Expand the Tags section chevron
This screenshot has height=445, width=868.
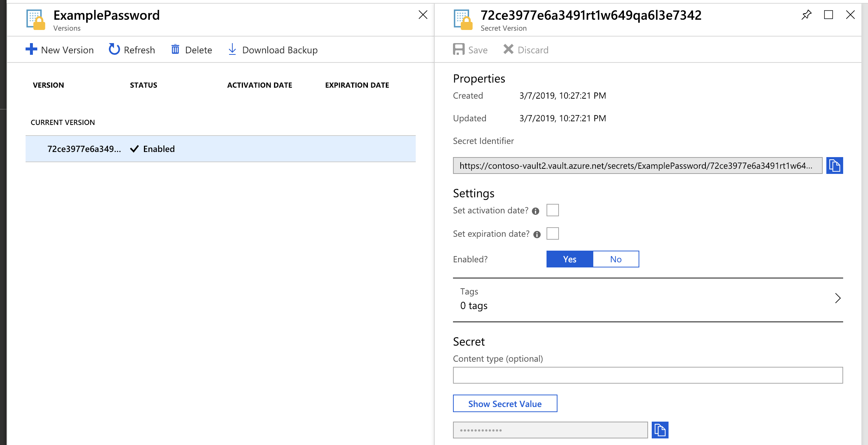(x=838, y=298)
